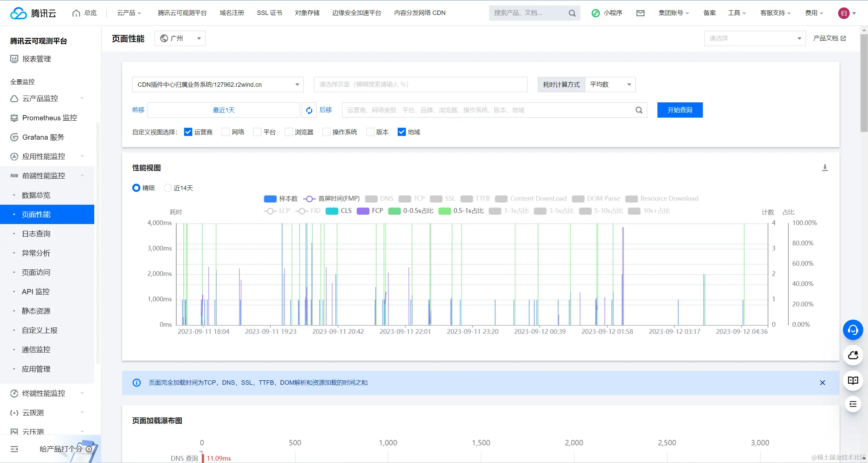The image size is (868, 463).
Task: Enable the 浏览器 checkbox
Action: click(x=289, y=132)
